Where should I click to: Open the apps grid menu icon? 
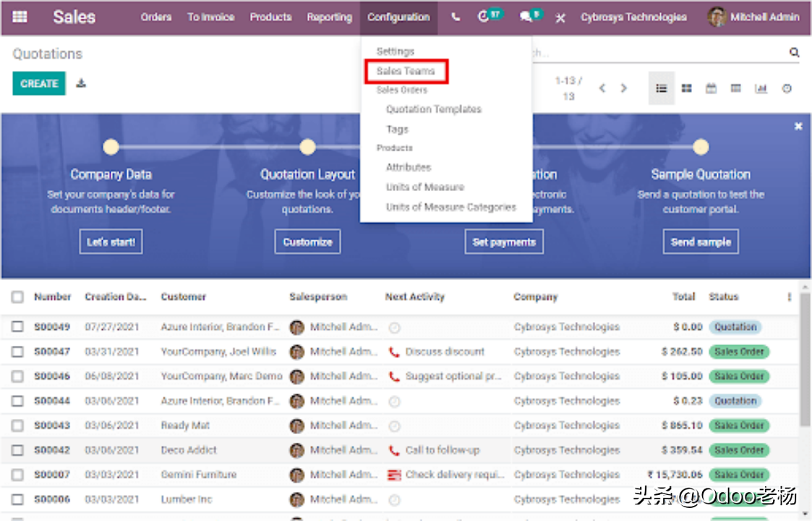point(20,17)
